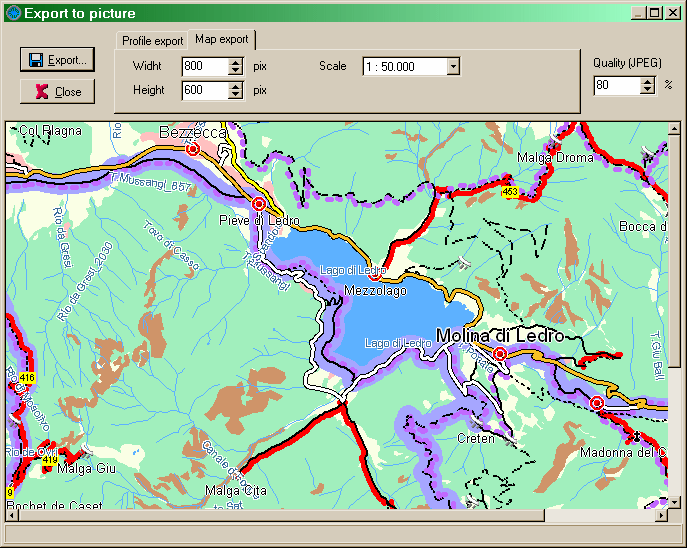Select the Map export tab
Image resolution: width=687 pixels, height=548 pixels.
[x=222, y=40]
